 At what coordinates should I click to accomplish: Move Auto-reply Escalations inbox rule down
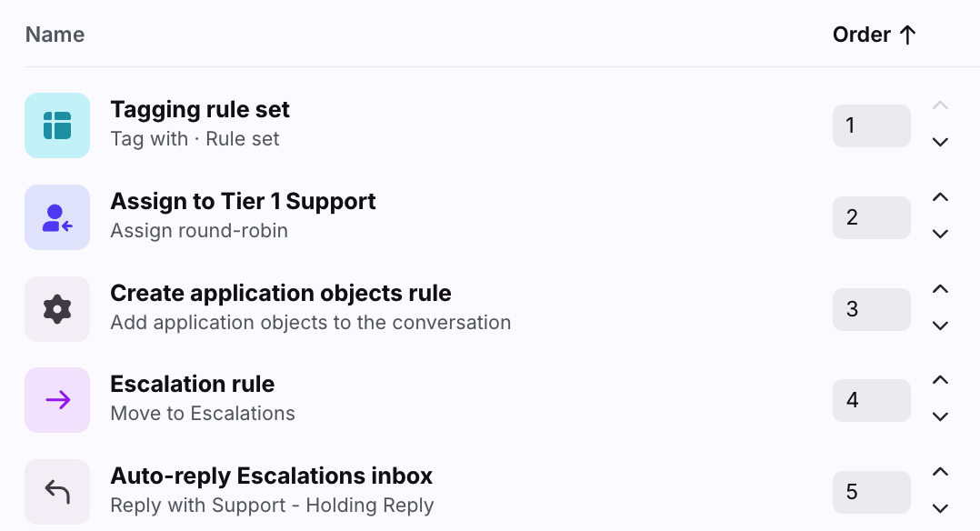click(940, 509)
